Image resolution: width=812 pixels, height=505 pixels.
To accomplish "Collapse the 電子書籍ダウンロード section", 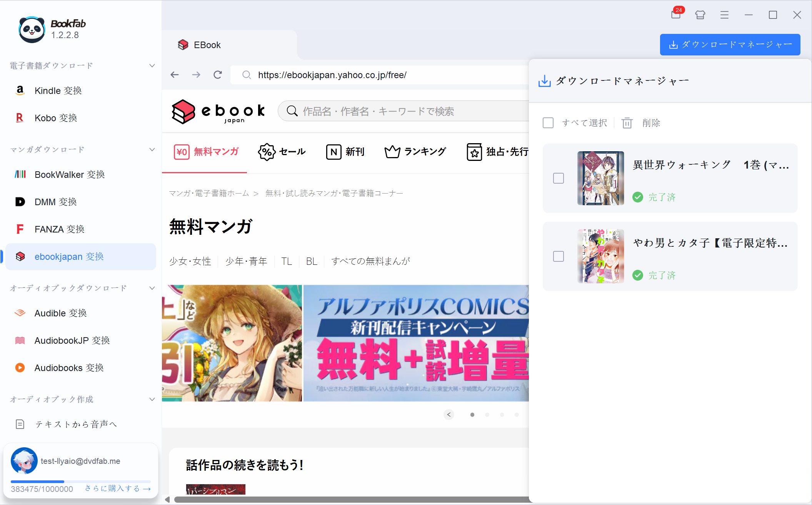I will (152, 65).
